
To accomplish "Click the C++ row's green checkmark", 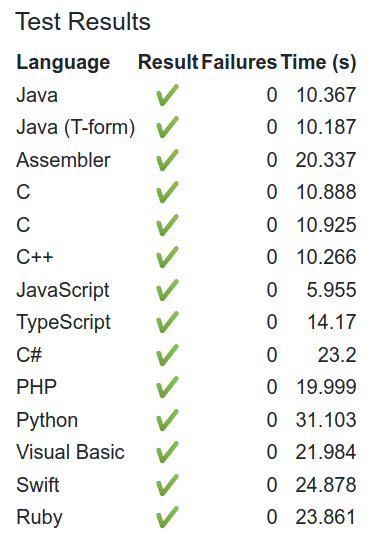I will [x=167, y=257].
